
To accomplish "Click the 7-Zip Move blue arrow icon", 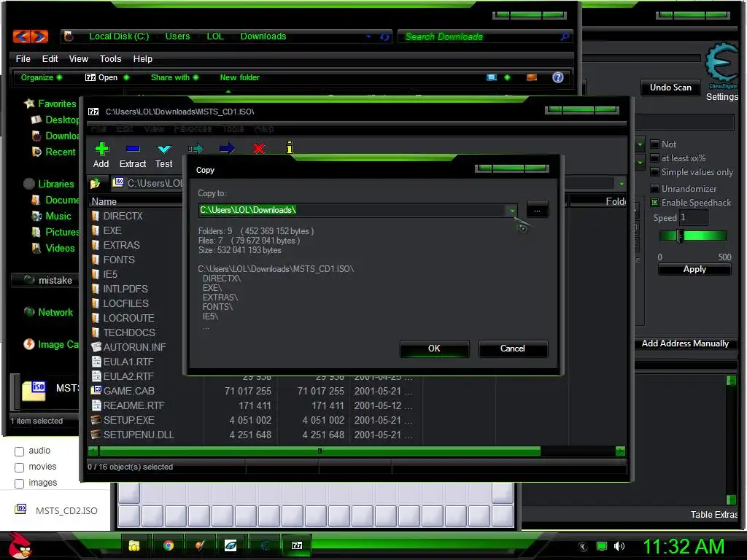I will click(x=227, y=149).
